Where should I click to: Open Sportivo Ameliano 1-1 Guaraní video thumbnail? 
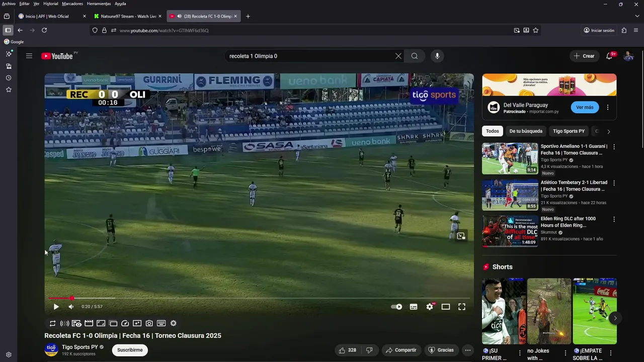coord(510,158)
